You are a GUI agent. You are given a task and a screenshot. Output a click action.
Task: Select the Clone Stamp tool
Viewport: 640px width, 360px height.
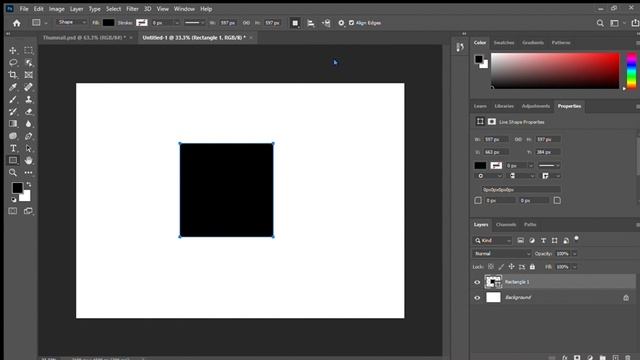click(28, 99)
